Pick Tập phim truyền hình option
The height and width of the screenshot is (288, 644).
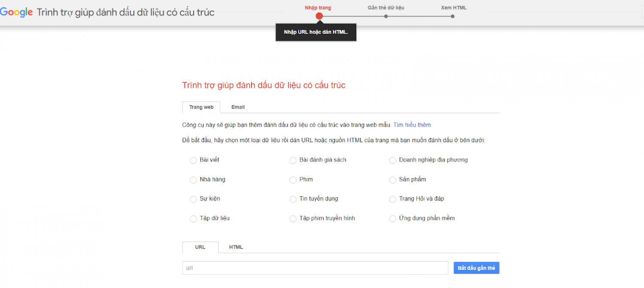click(293, 219)
